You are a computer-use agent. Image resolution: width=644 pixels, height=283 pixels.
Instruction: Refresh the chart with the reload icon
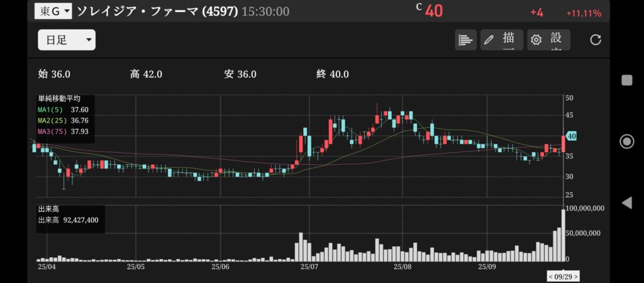[x=595, y=40]
